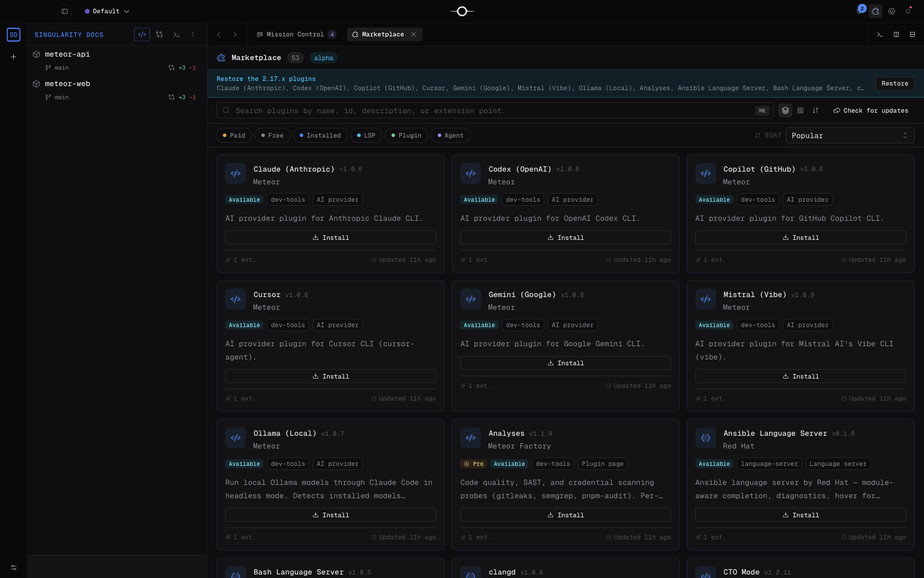This screenshot has width=924, height=578.
Task: Close the Marketplace tab
Action: 413,35
